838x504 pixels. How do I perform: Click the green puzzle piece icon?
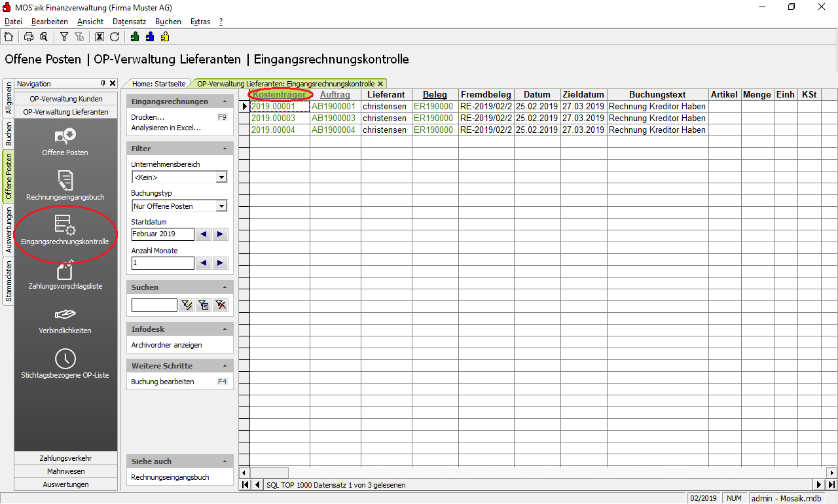tap(135, 37)
